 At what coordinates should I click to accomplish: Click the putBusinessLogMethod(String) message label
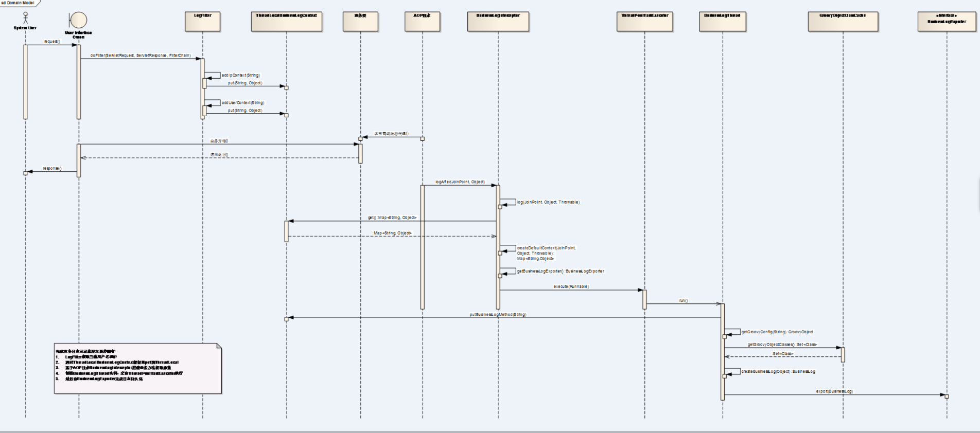click(498, 314)
